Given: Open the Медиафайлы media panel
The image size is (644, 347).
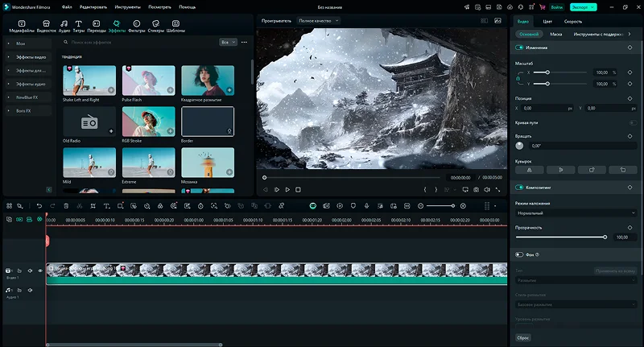Looking at the screenshot, I should point(22,27).
